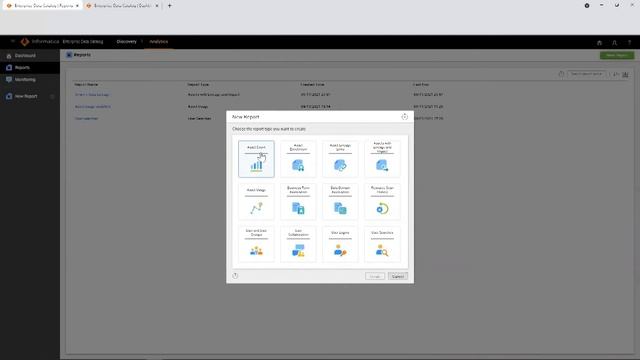Click the Reports panel header icon
Viewport: 640px width, 360px height.
[x=69, y=55]
